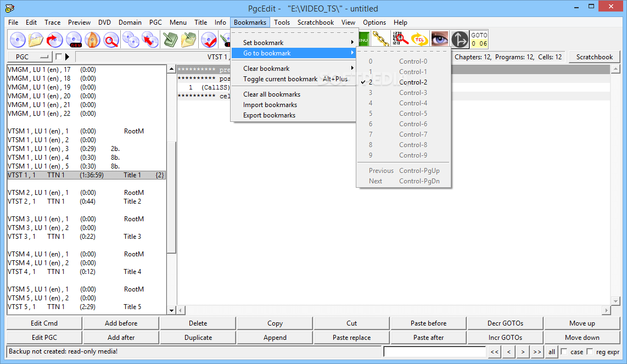Click the new DVD disc icon
The width and height of the screenshot is (627, 364).
coord(74,40)
